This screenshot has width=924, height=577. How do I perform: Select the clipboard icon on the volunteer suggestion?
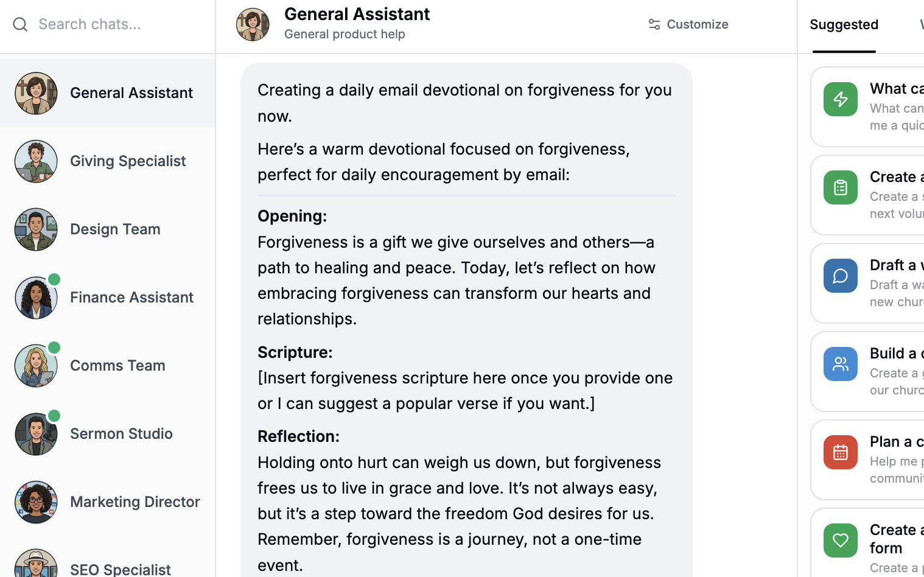coord(840,187)
